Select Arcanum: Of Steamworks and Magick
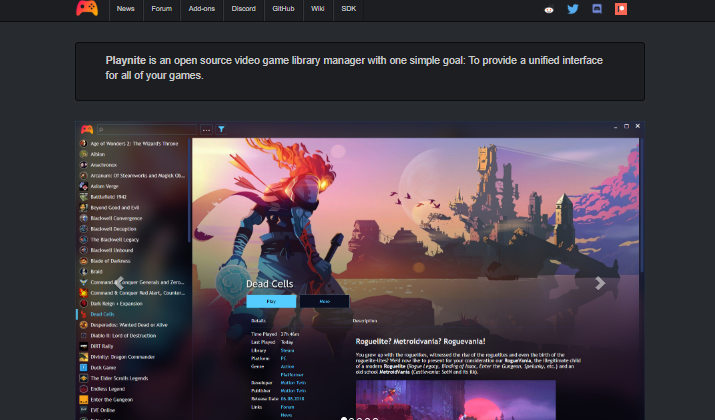715x420 pixels. click(x=137, y=176)
